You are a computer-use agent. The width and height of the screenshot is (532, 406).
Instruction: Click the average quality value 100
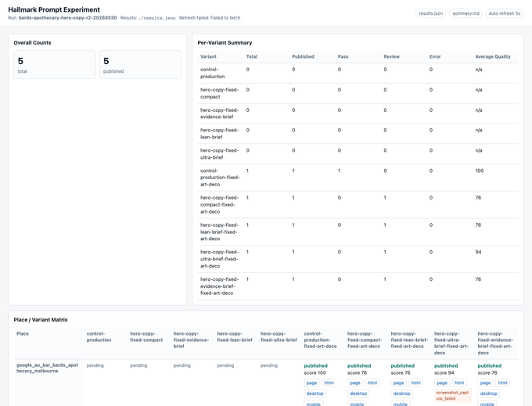(x=480, y=171)
